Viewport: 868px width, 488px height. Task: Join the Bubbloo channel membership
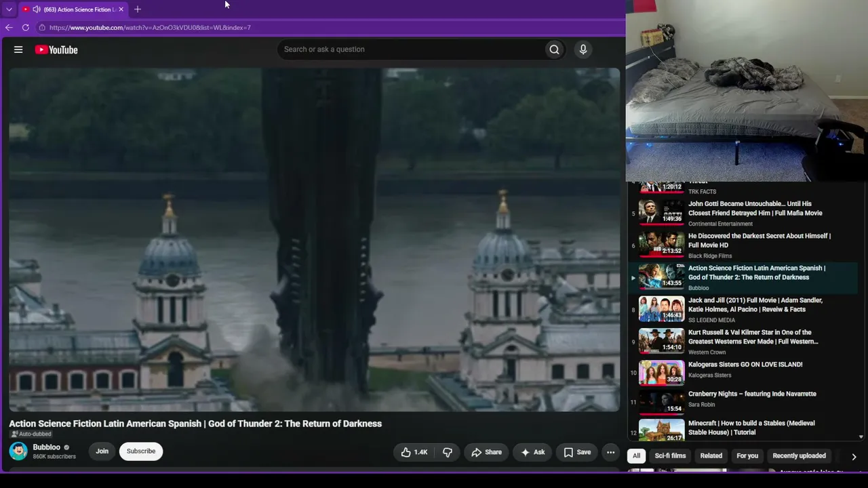102,451
